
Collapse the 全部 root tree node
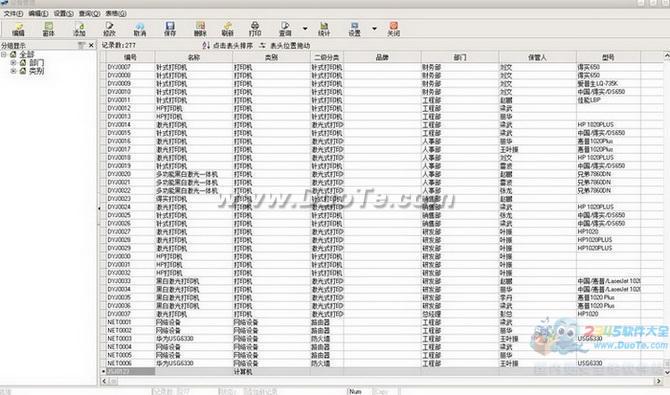click(3, 54)
